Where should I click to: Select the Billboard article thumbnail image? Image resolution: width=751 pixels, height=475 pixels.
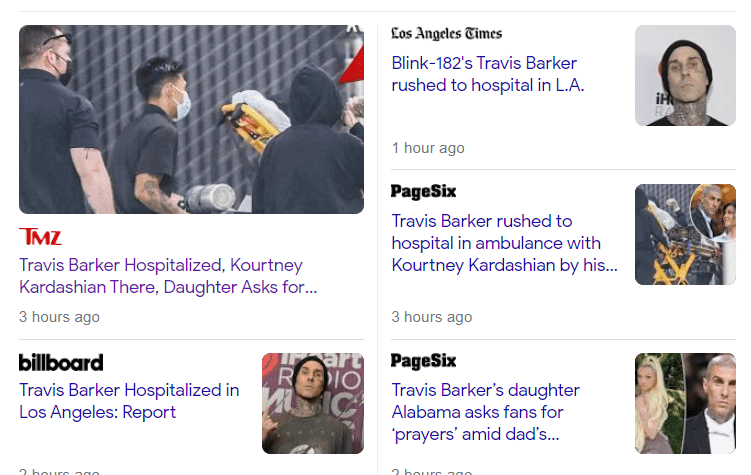(x=312, y=403)
